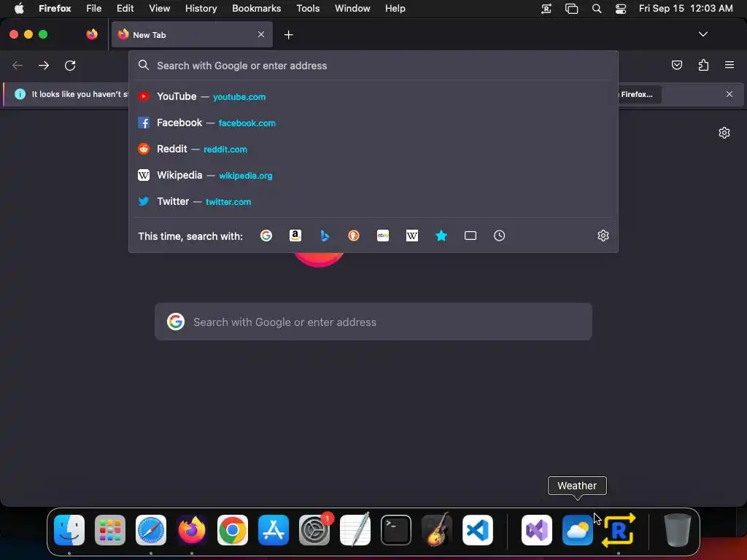Image resolution: width=747 pixels, height=560 pixels.
Task: Open the History menu
Action: [201, 9]
